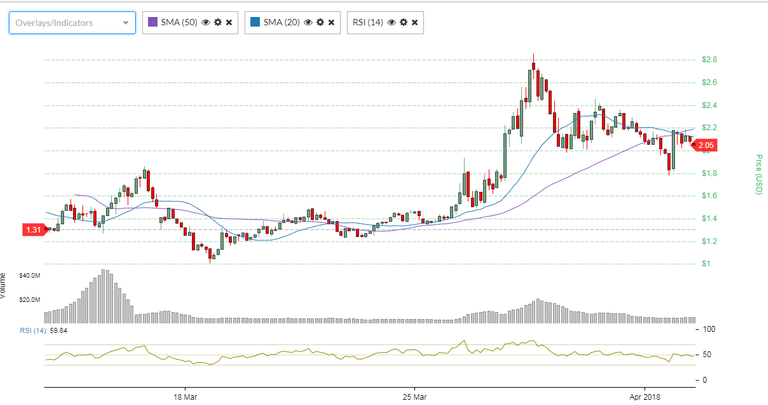The image size is (768, 405).
Task: Click the Overlays/Indicators dropdown arrow
Action: click(x=124, y=22)
